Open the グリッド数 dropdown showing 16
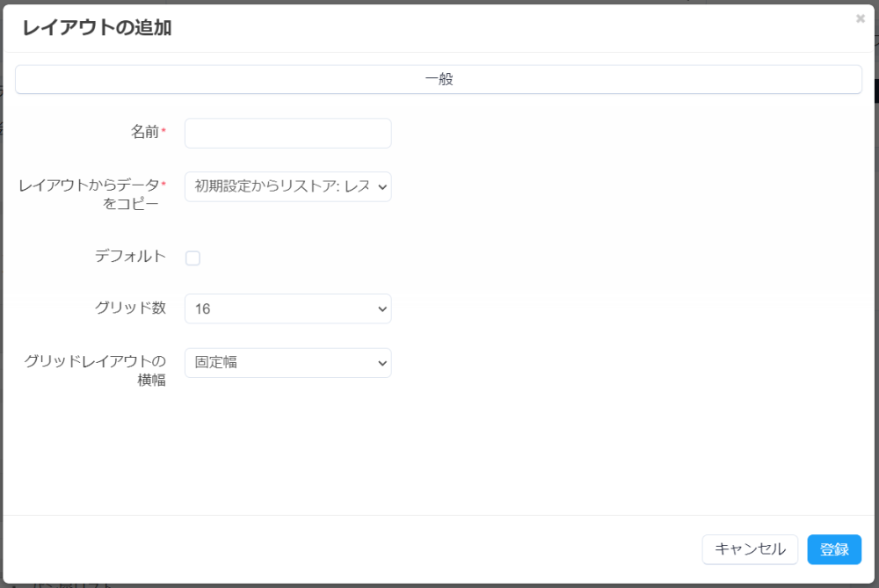 point(287,309)
